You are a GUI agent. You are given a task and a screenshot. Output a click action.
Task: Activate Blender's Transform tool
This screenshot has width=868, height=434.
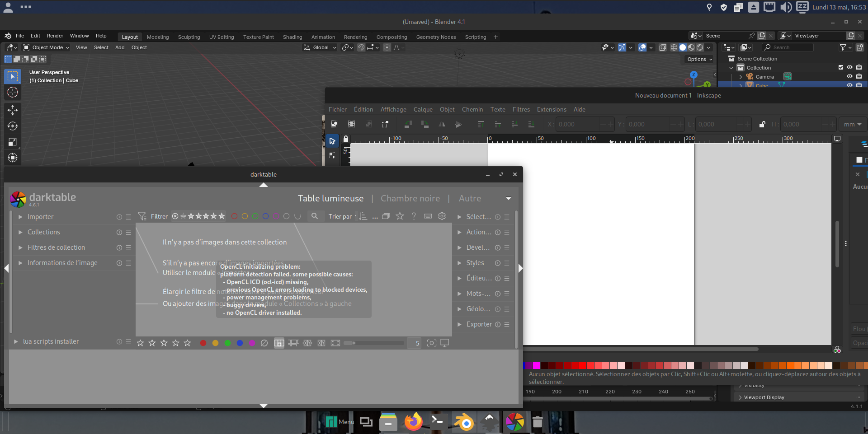[13, 158]
